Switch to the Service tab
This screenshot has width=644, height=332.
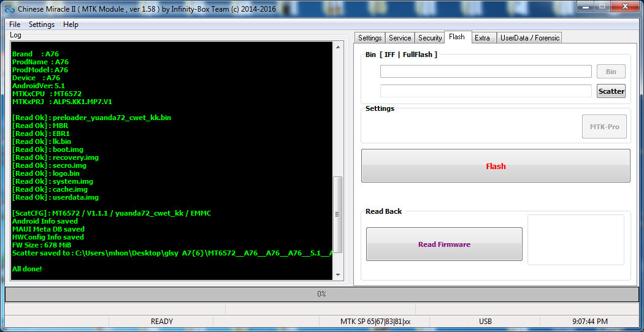click(x=400, y=38)
